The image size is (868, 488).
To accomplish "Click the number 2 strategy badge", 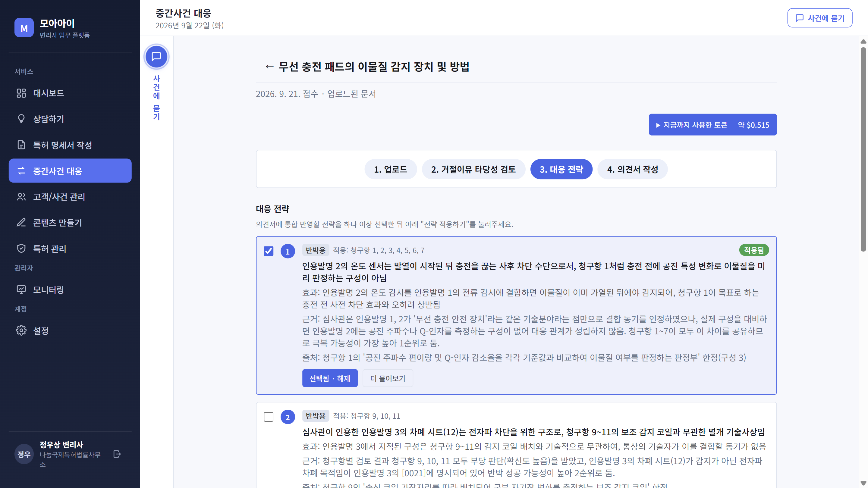I will coord(288,417).
